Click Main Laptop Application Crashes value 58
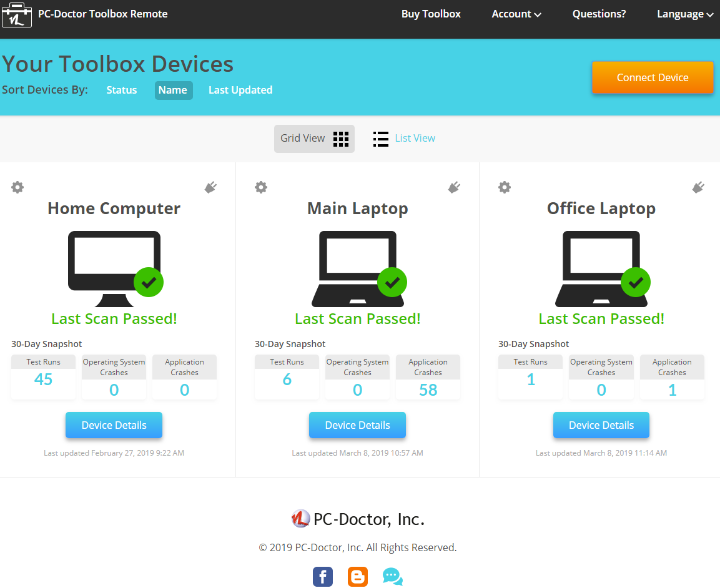This screenshot has width=720, height=588. (428, 390)
